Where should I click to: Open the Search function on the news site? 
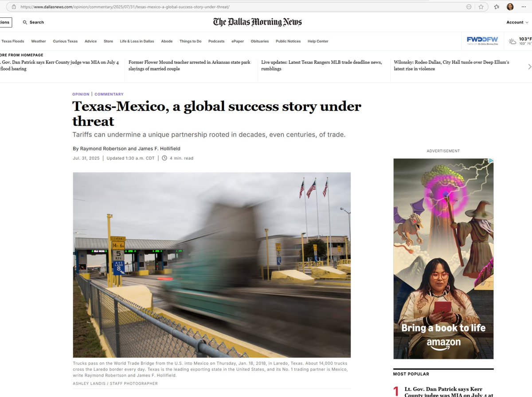(33, 22)
